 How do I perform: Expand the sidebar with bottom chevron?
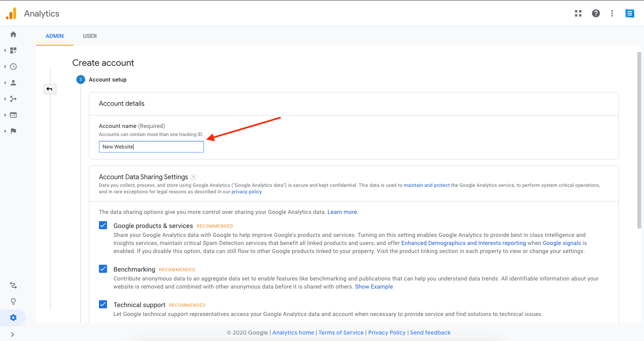click(13, 335)
